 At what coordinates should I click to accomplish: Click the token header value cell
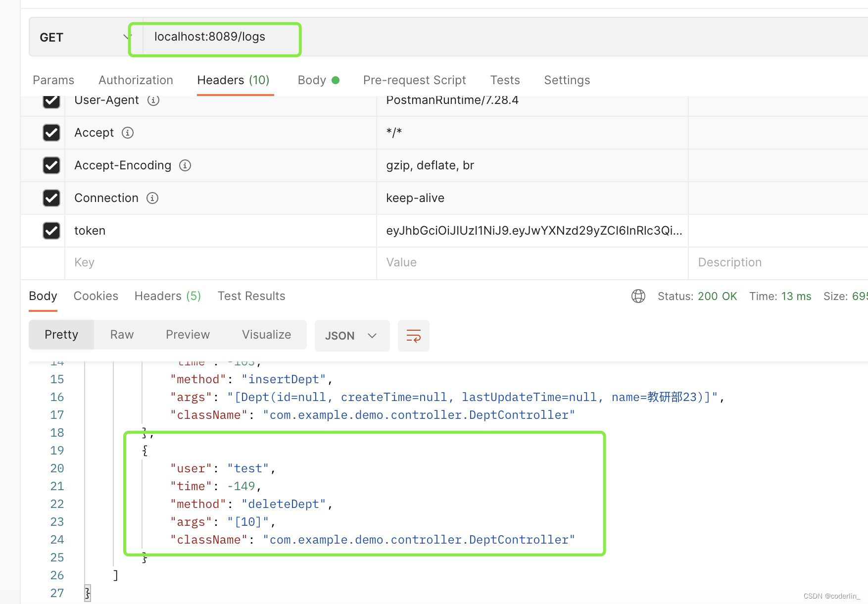(532, 231)
